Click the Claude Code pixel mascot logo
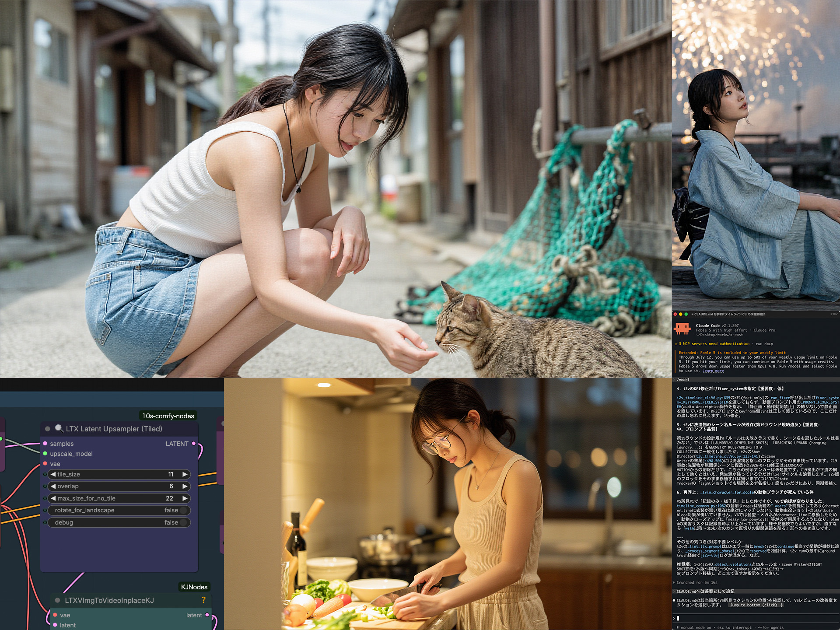 (x=682, y=329)
